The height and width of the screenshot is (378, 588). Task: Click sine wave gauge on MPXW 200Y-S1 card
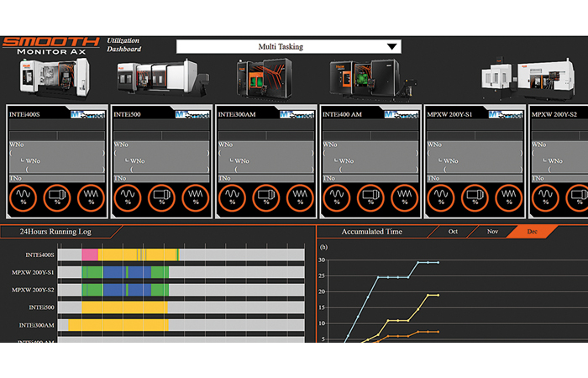click(441, 197)
